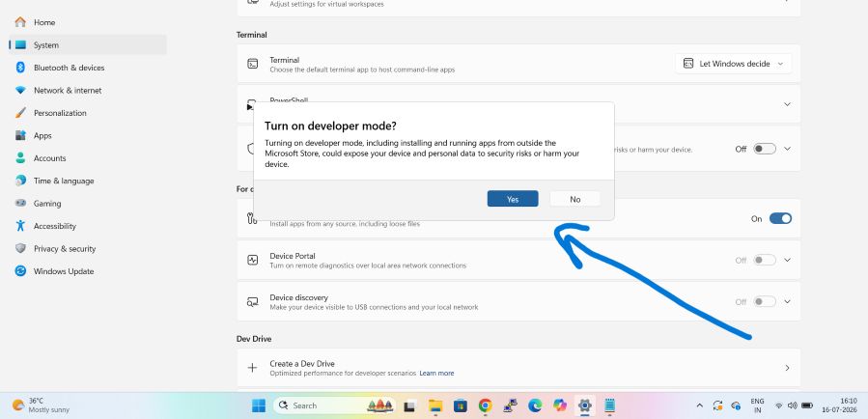Click the Privacy & security shield icon
The image size is (868, 419).
[20, 248]
